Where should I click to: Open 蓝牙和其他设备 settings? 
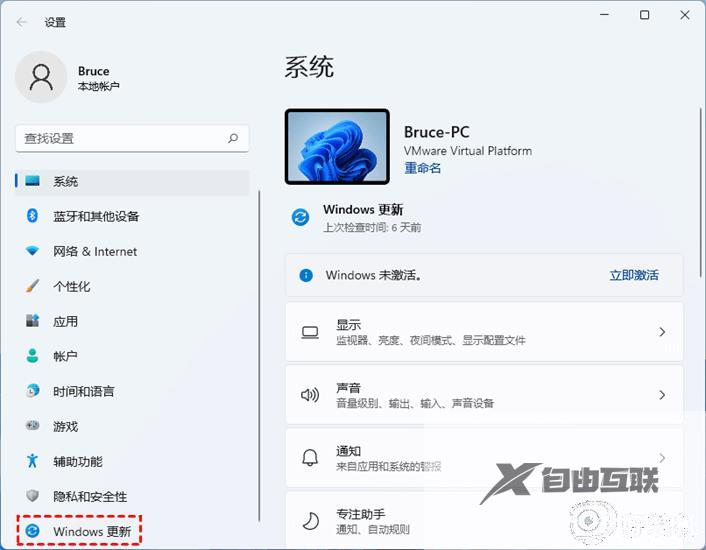tap(132, 216)
